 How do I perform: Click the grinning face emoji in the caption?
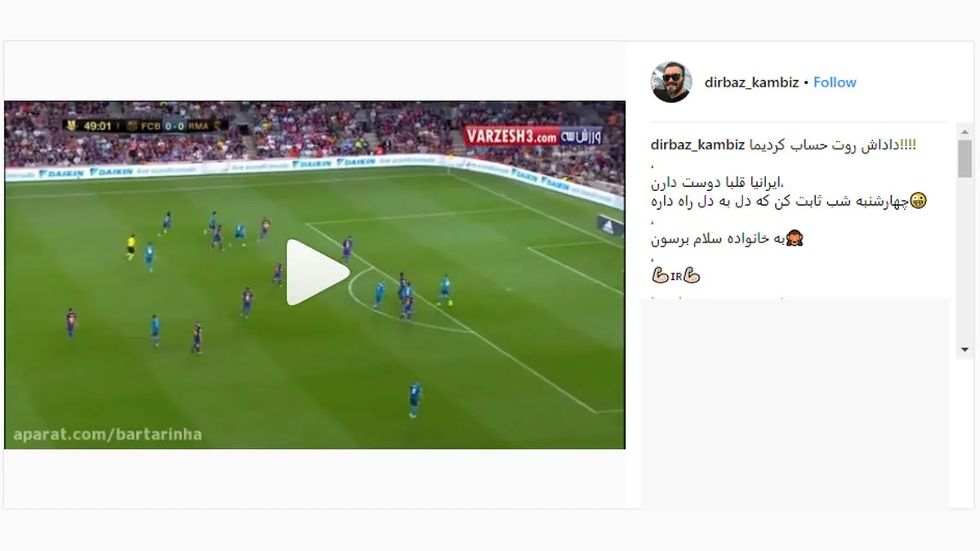919,201
